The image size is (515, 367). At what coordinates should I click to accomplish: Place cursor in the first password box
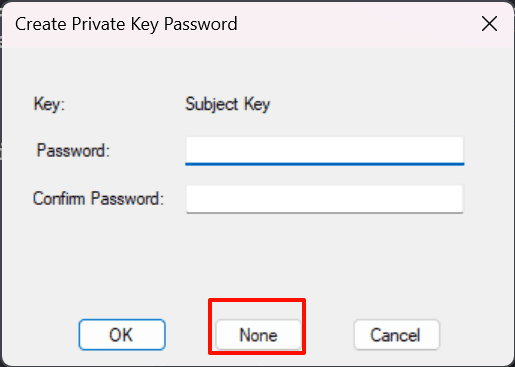tap(324, 150)
